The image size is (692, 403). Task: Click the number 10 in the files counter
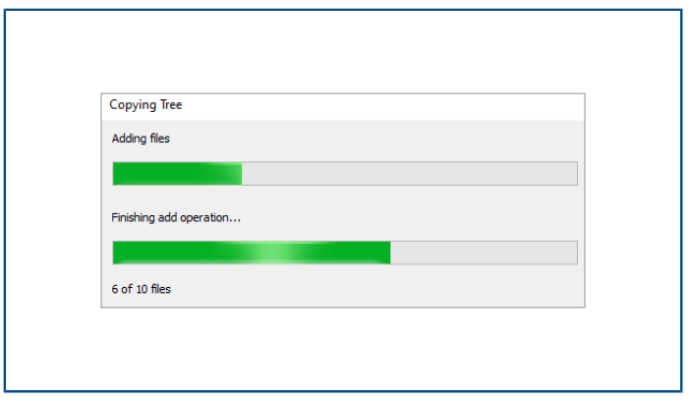(x=142, y=289)
